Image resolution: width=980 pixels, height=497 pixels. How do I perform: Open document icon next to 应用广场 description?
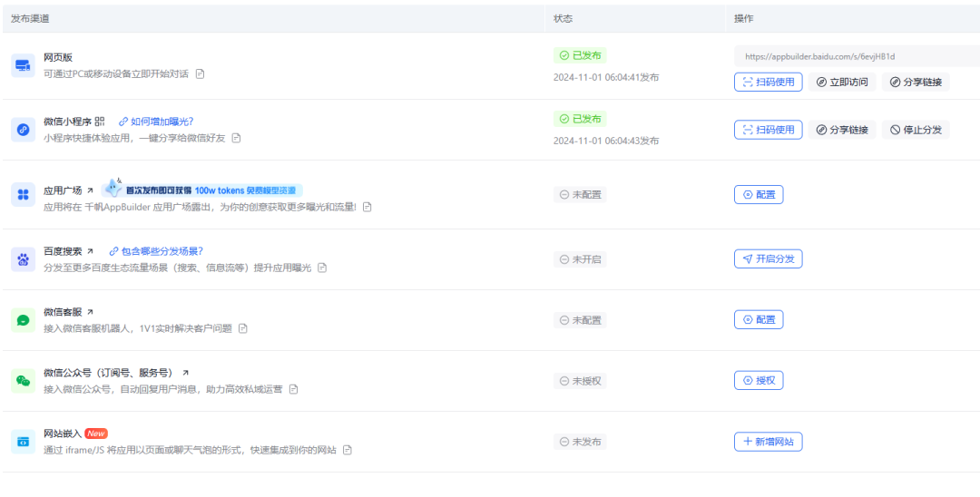[367, 207]
